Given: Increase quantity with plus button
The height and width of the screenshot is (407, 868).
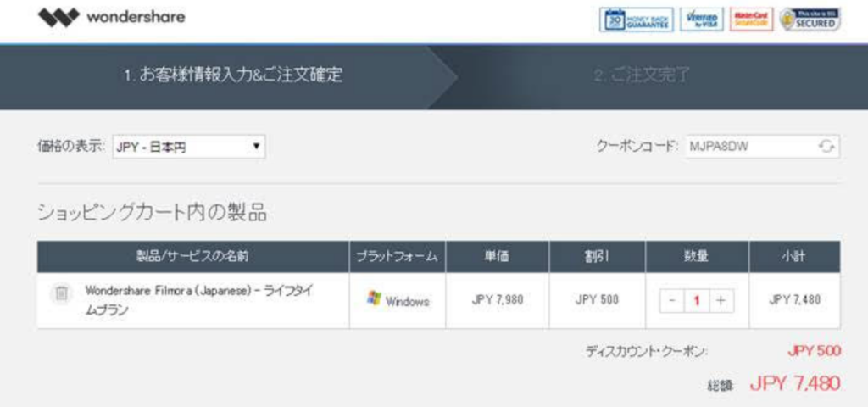Looking at the screenshot, I should tap(721, 301).
